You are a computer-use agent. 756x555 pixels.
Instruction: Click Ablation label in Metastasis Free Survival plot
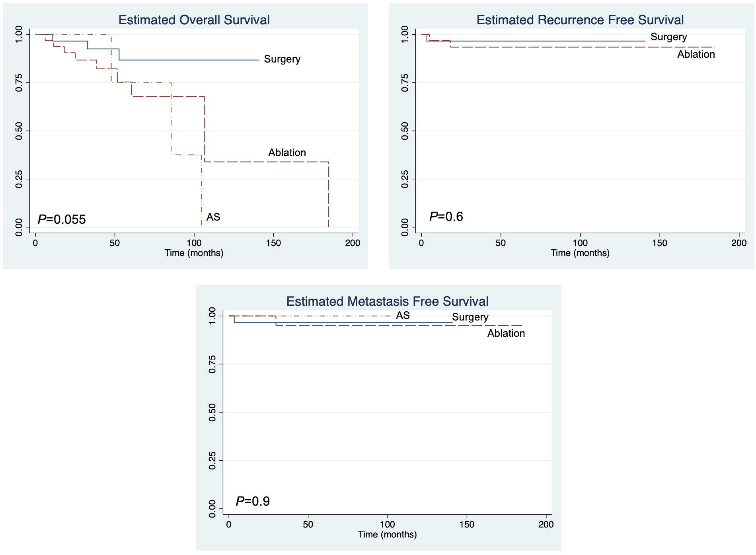click(506, 334)
